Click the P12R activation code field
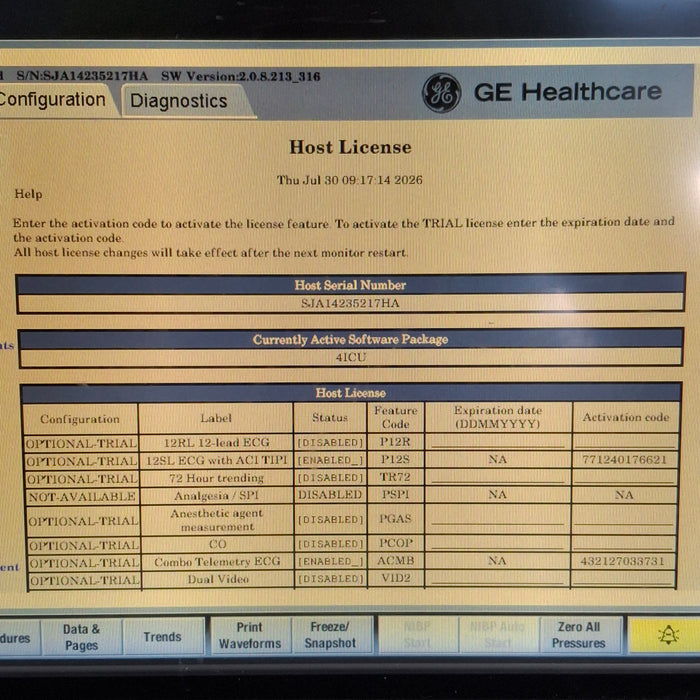 (625, 442)
